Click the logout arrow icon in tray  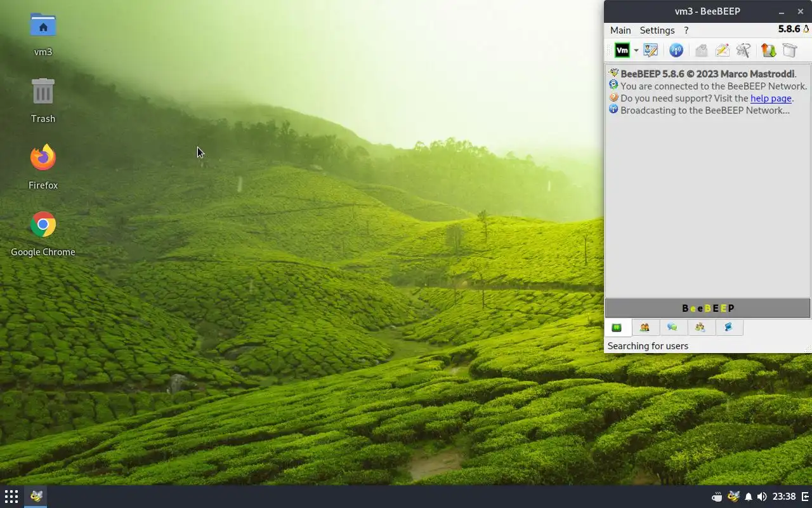806,497
